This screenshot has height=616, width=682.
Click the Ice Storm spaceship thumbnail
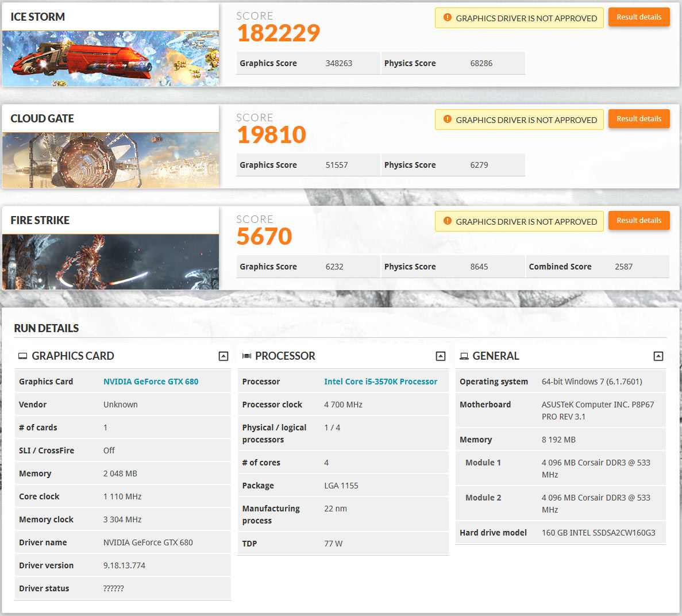pos(110,59)
